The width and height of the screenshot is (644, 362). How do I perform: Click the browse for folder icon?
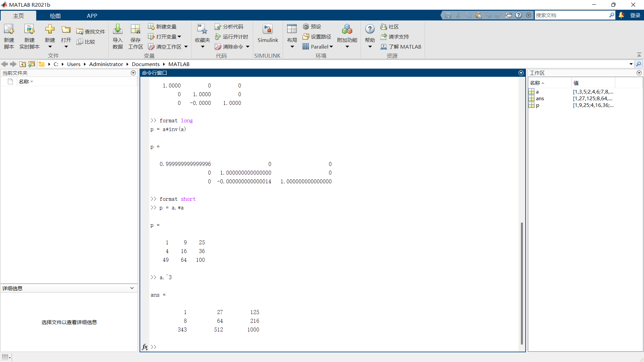[x=32, y=64]
